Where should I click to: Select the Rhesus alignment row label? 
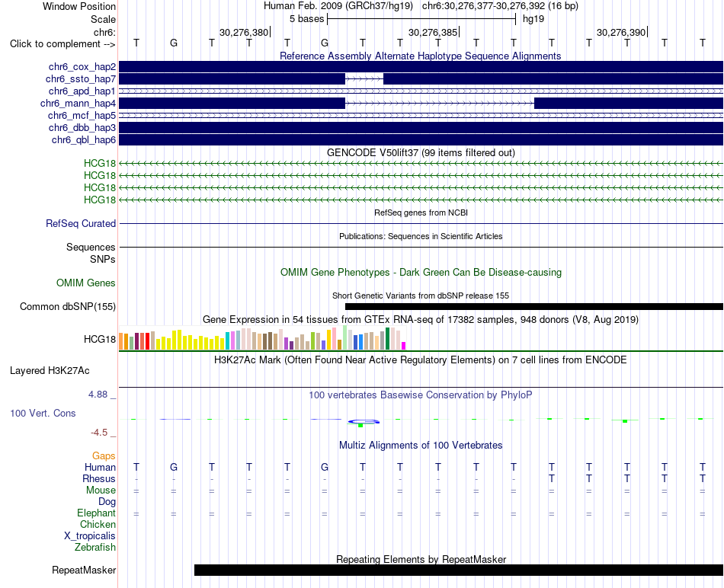click(99, 478)
